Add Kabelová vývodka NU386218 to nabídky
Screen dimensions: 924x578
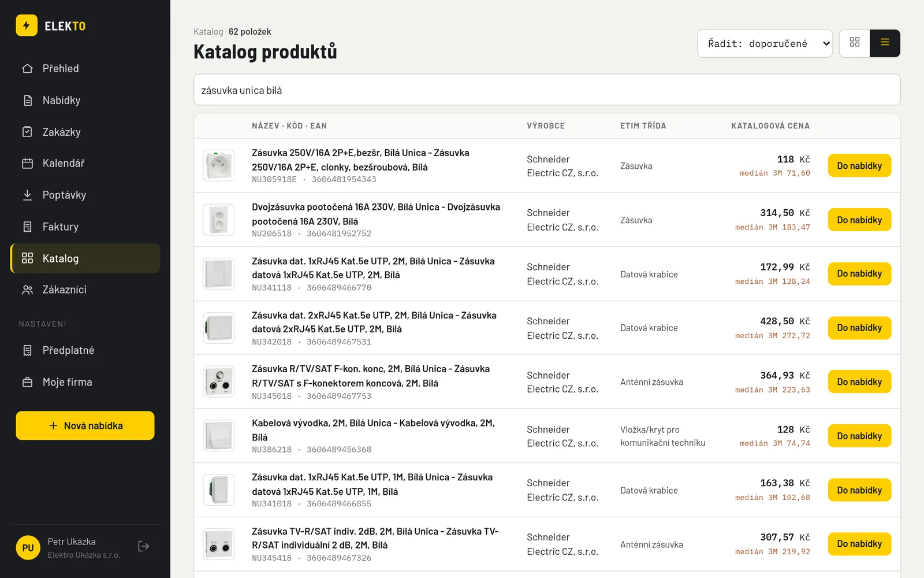click(859, 436)
